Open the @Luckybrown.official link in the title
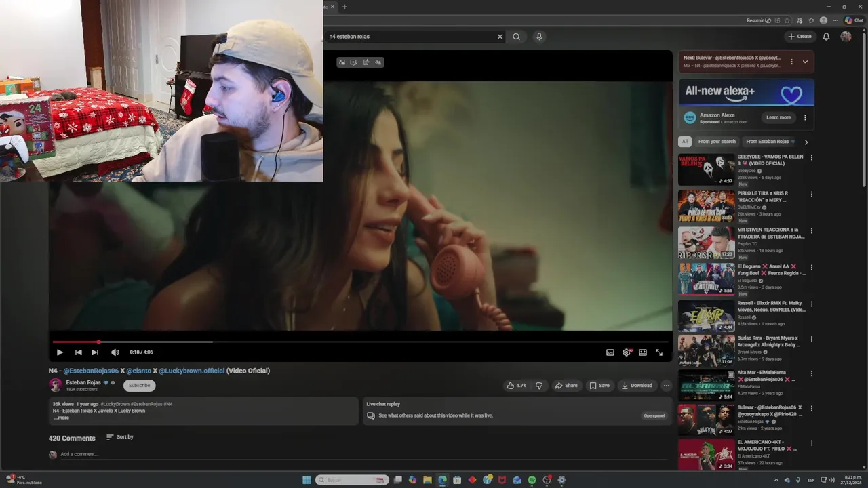 click(192, 371)
